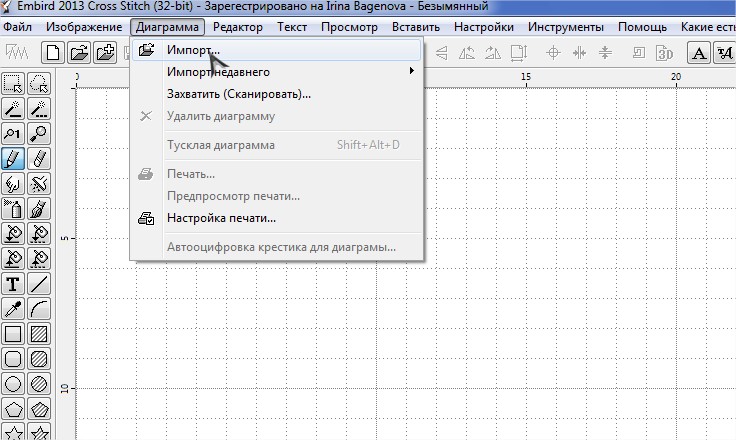Toggle the bold A text button
This screenshot has height=440, width=736.
click(x=700, y=52)
